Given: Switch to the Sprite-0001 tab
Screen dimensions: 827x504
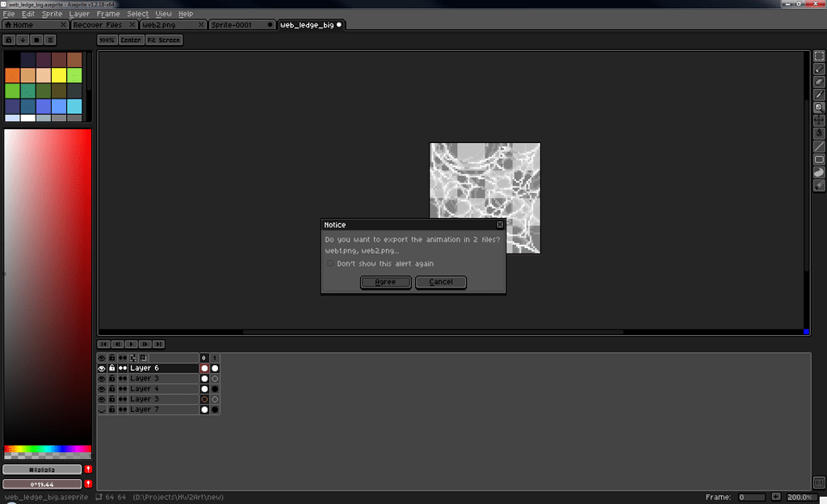Looking at the screenshot, I should click(x=241, y=25).
